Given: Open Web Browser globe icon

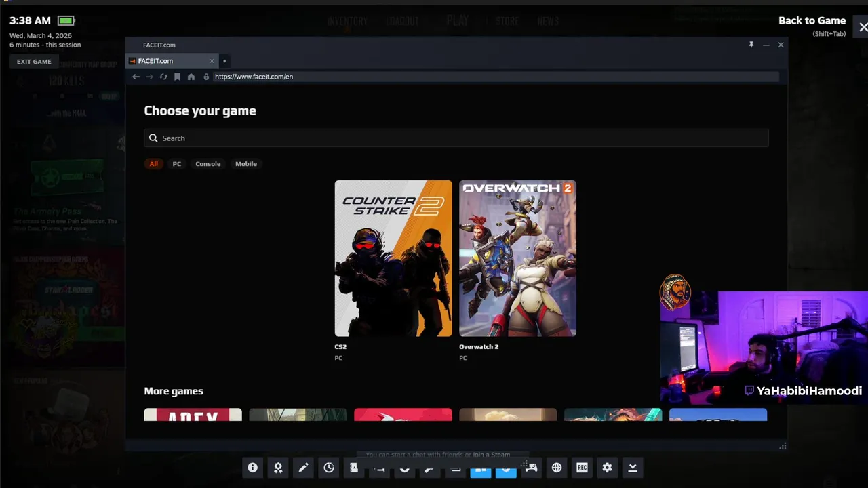Looking at the screenshot, I should click(x=557, y=468).
